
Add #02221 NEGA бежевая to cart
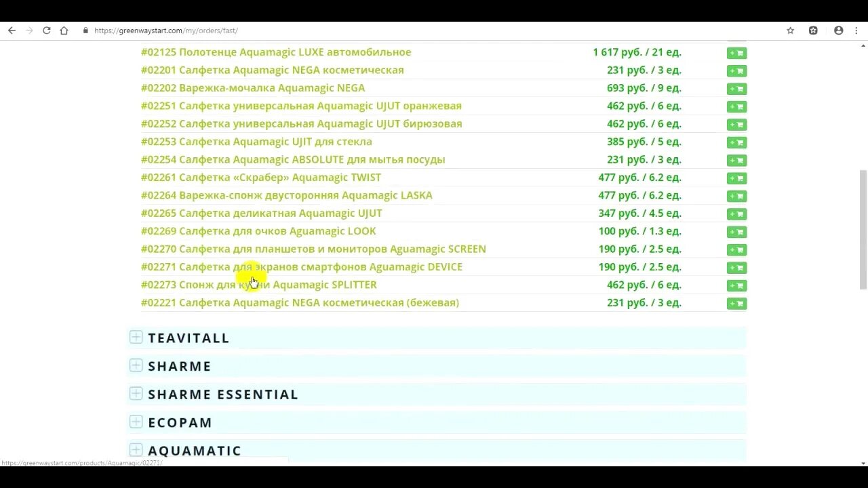(x=736, y=304)
